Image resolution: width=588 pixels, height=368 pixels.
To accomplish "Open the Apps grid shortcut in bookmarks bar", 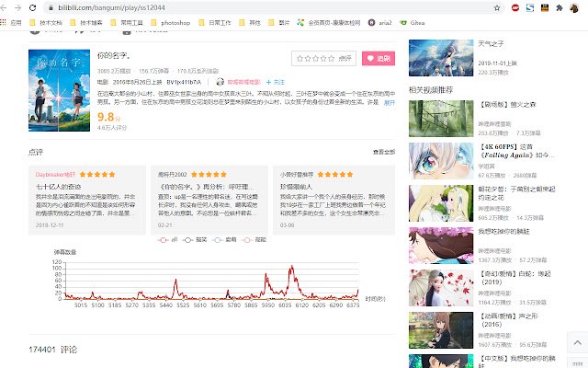I will click(11, 22).
